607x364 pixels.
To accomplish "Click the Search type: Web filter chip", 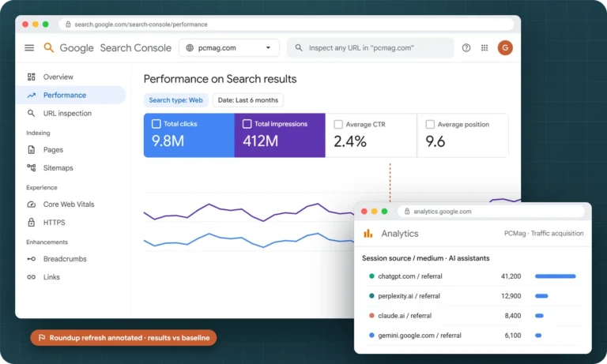I will [x=175, y=100].
